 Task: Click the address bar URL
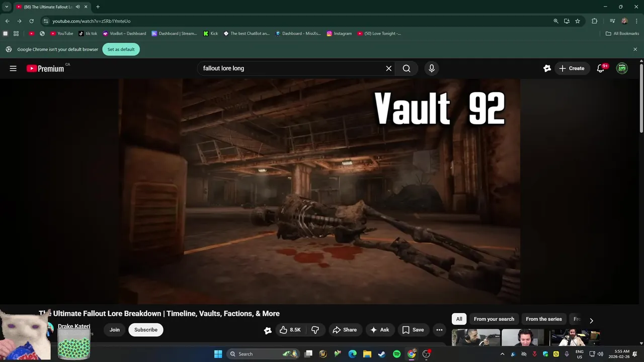coord(92,21)
